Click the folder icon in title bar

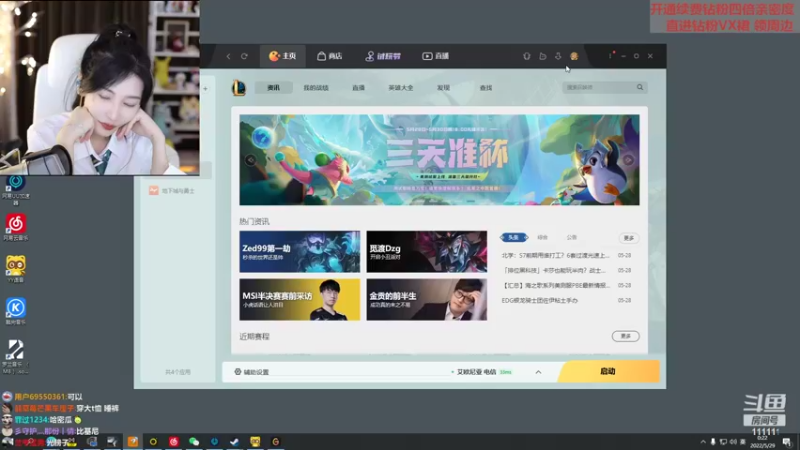click(x=542, y=56)
